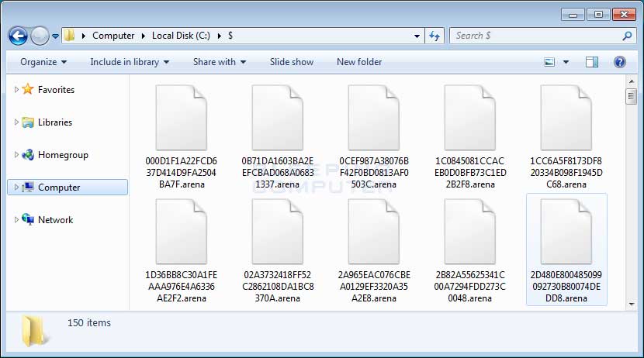644x358 pixels.
Task: Click the scrollbar down arrow
Action: tap(632, 305)
